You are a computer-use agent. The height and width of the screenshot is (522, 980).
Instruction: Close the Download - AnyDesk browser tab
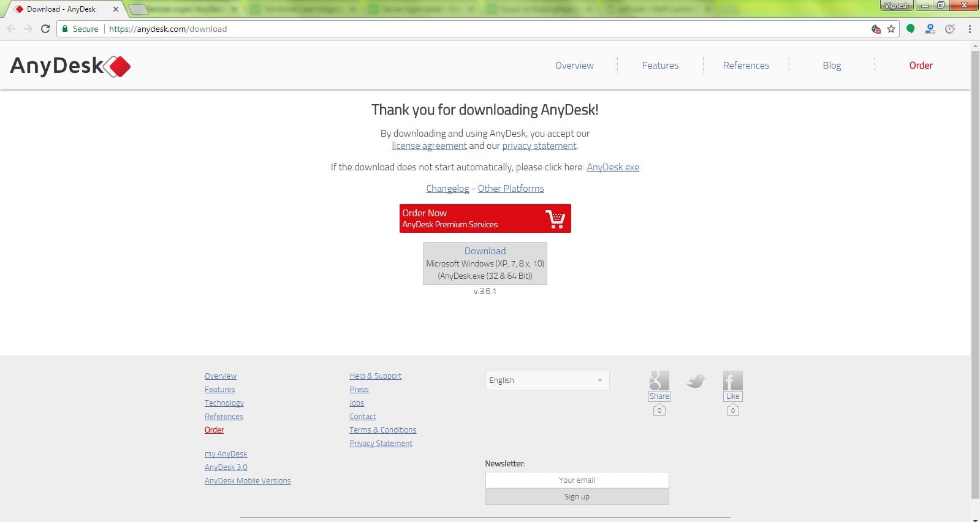[x=115, y=9]
